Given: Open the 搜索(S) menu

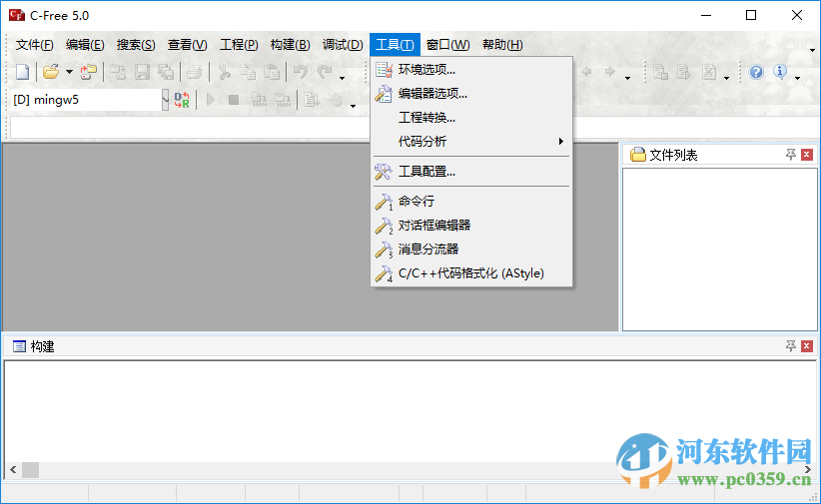Looking at the screenshot, I should click(x=136, y=45).
